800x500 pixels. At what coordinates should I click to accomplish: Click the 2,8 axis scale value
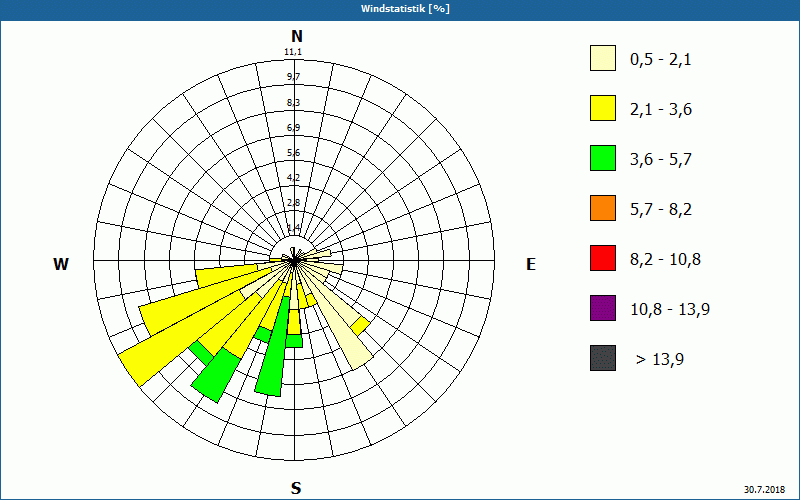tap(293, 203)
